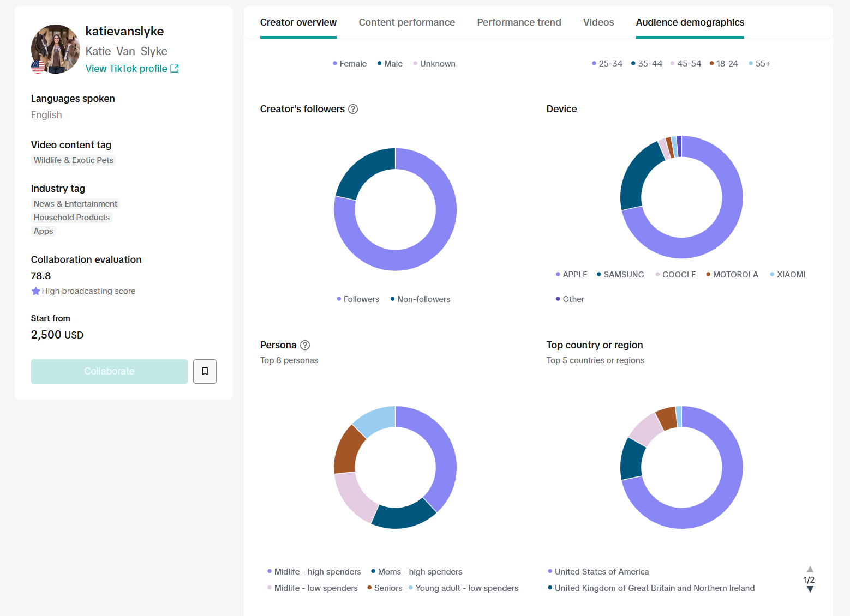Click the external link icon beside View TikTok profile
Image resolution: width=850 pixels, height=616 pixels.
[175, 69]
